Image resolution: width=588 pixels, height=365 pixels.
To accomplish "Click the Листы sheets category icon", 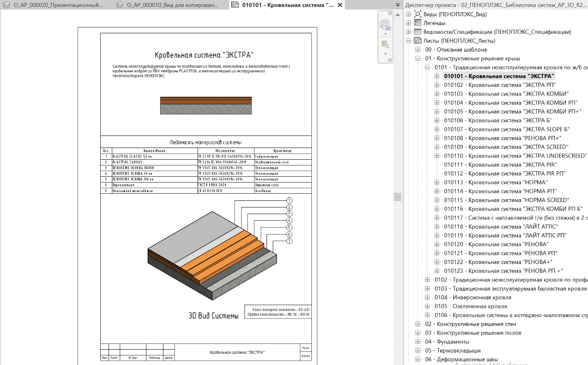I will click(418, 41).
